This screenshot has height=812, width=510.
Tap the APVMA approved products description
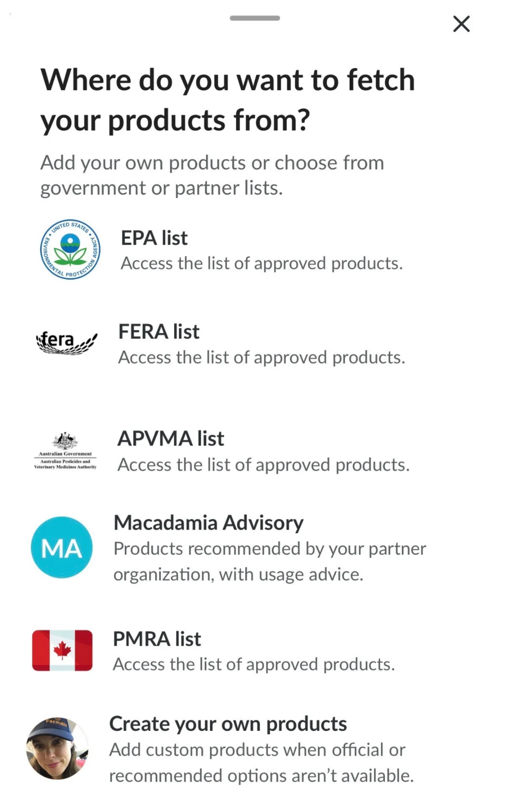264,465
